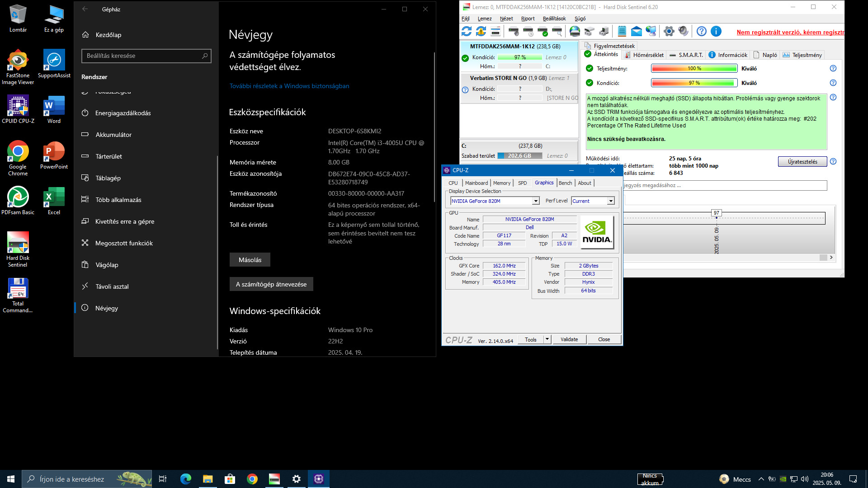Open the Akkumulátor settings page
Viewport: 868px width, 488px height.
113,135
